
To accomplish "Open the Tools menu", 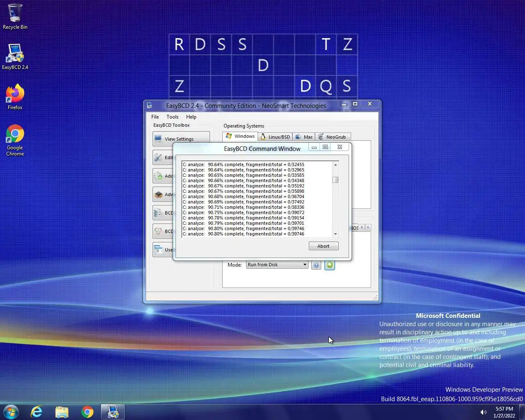I will (x=172, y=117).
